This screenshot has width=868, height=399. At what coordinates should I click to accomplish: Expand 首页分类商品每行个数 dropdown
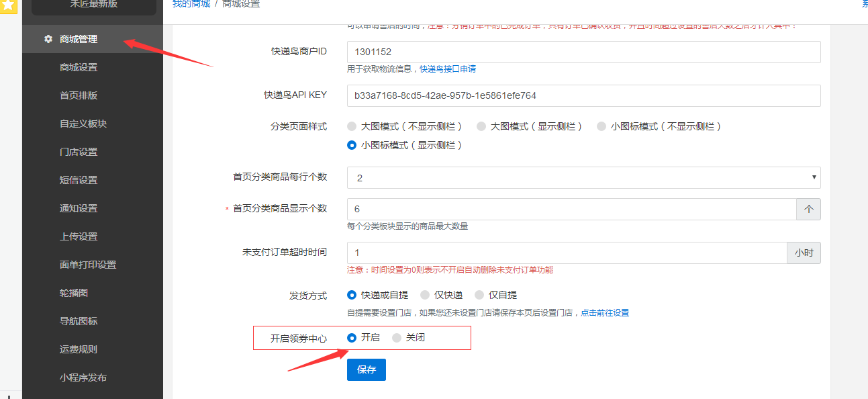tap(583, 177)
